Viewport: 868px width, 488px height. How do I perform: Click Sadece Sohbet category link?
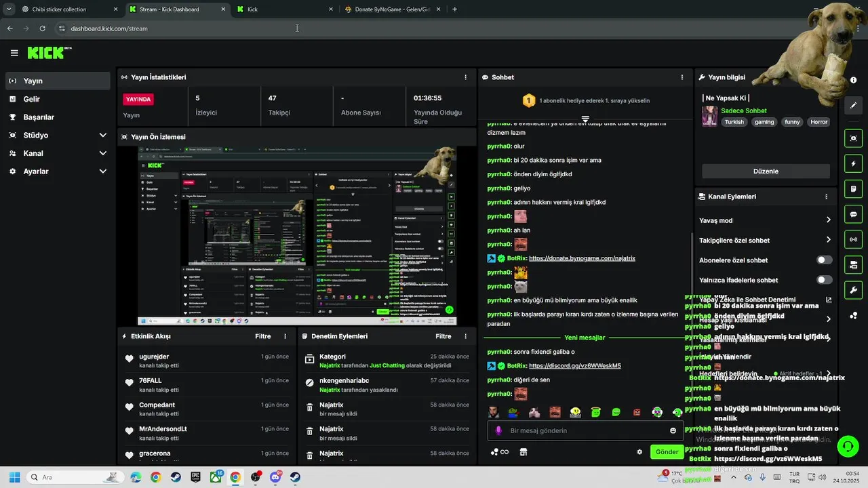pos(744,110)
